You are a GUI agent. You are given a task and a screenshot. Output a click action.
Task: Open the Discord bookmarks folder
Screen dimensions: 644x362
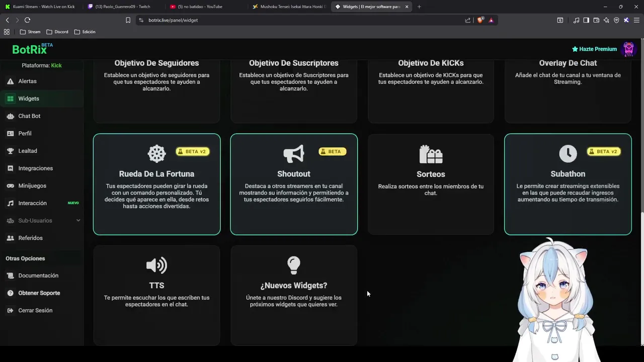click(57, 32)
